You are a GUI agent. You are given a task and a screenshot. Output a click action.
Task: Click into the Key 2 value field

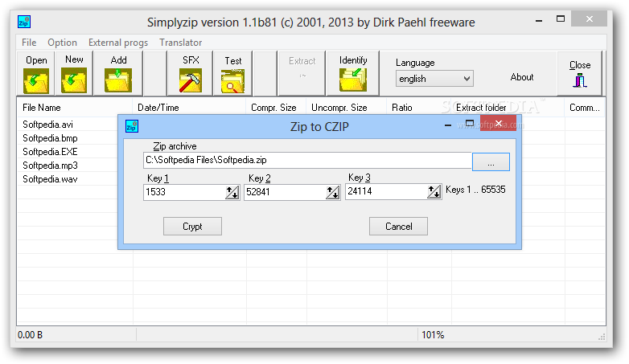285,192
